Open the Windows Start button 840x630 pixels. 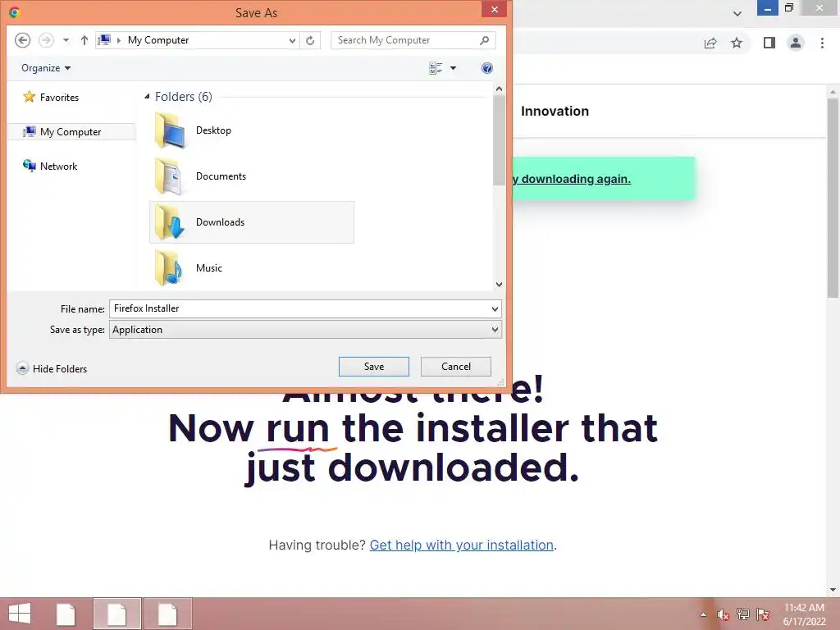coord(20,614)
